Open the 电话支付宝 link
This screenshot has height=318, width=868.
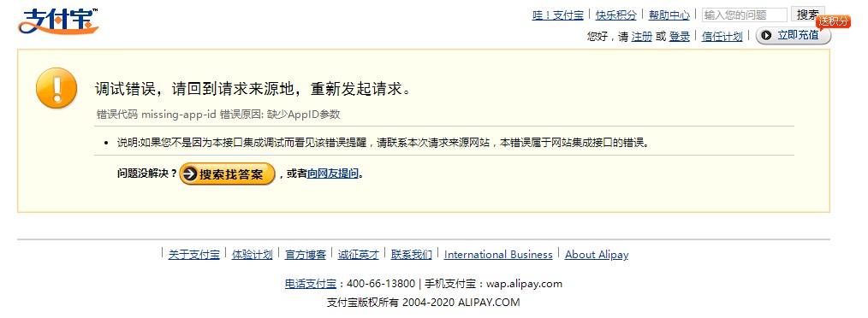[311, 284]
